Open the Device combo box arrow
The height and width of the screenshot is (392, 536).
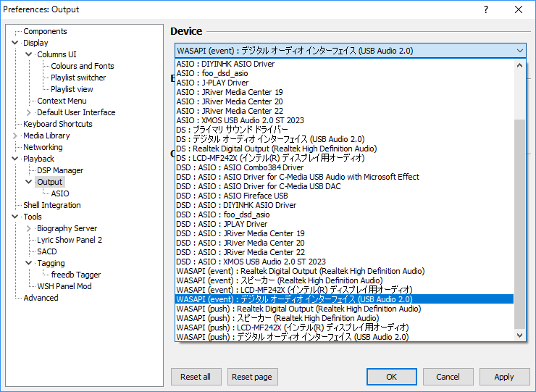520,51
